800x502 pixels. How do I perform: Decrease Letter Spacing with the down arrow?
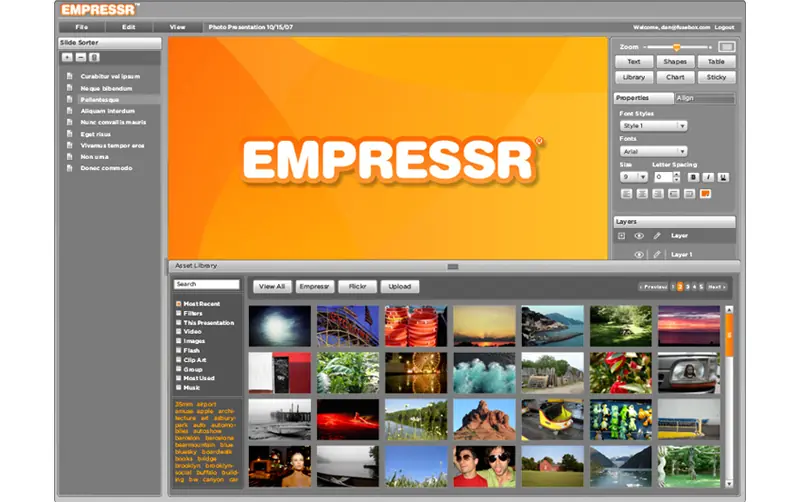[677, 180]
